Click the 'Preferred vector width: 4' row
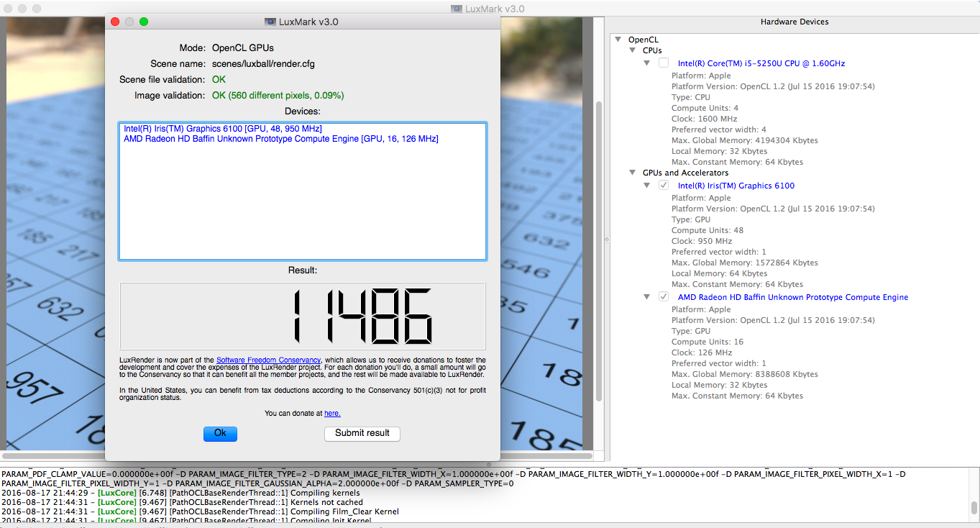980x528 pixels. click(719, 129)
